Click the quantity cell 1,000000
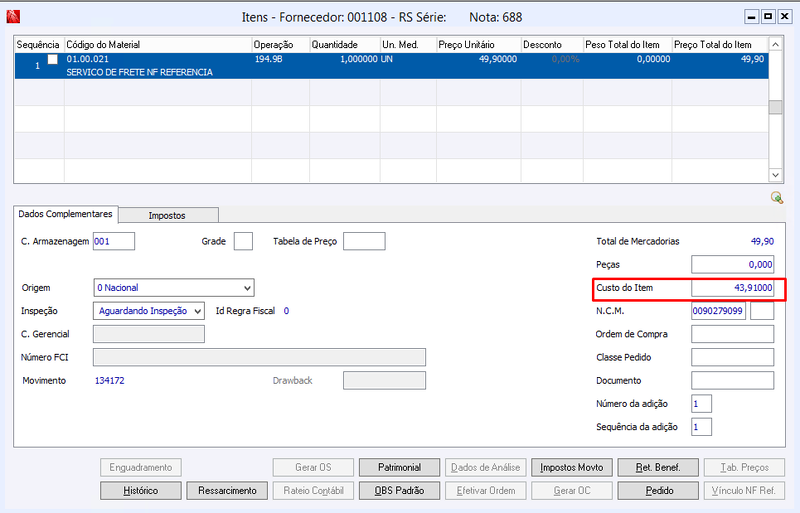This screenshot has height=513, width=800. click(x=359, y=59)
